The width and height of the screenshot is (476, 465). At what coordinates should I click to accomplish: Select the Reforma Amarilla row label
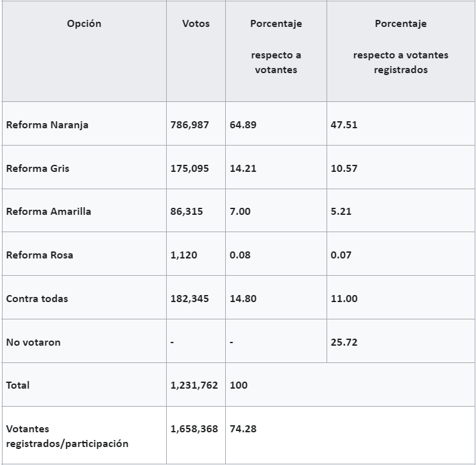[49, 211]
